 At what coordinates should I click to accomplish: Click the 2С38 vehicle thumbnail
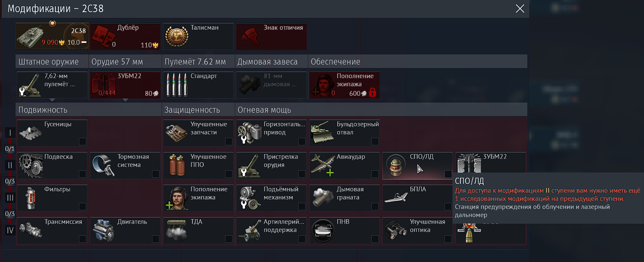click(52, 36)
